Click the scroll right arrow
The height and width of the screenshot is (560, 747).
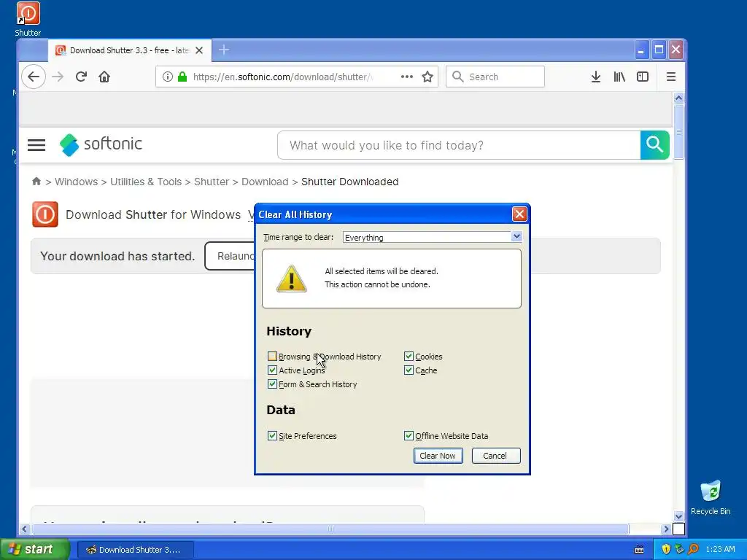[666, 529]
